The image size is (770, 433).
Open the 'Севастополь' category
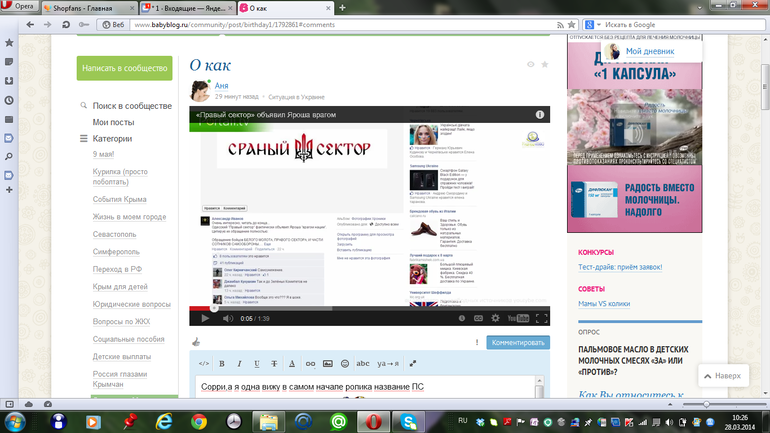tap(114, 234)
